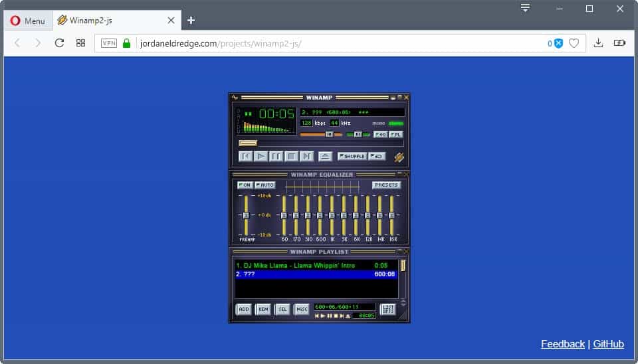Skip to next track with Next button
Viewport: 638px width, 364px height.
306,157
